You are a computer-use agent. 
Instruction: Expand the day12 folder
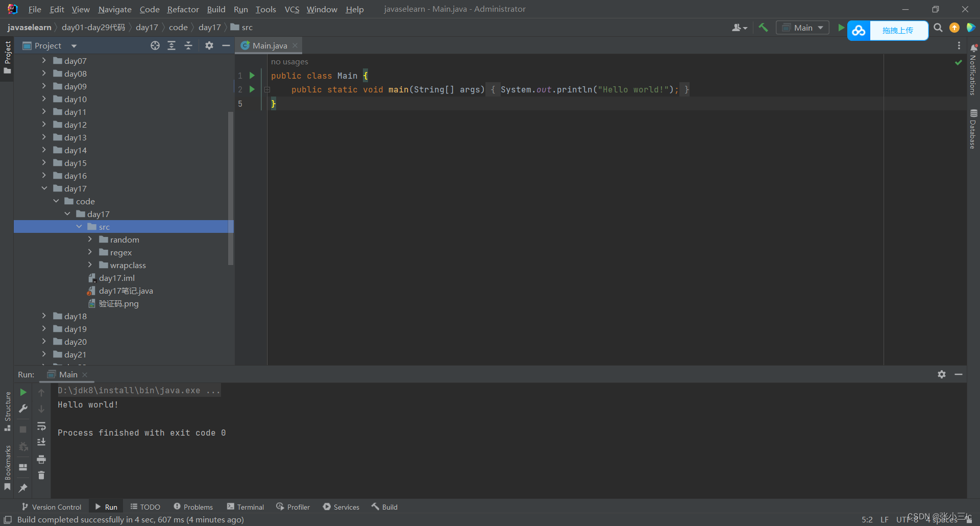(x=44, y=124)
